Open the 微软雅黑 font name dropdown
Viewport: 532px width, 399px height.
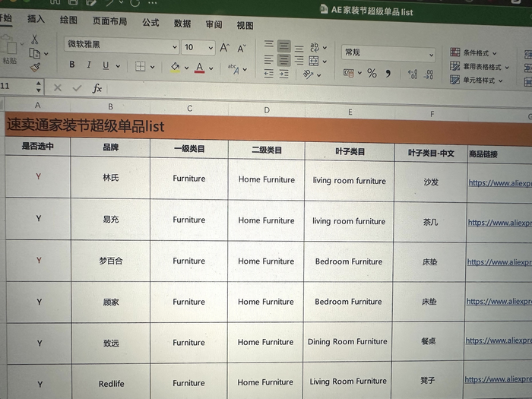174,47
